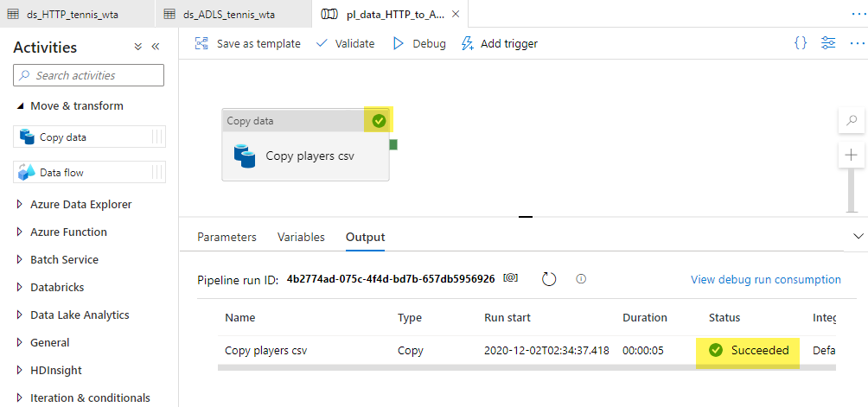Image resolution: width=868 pixels, height=407 pixels.
Task: Click Validate in the toolbar
Action: click(x=345, y=43)
